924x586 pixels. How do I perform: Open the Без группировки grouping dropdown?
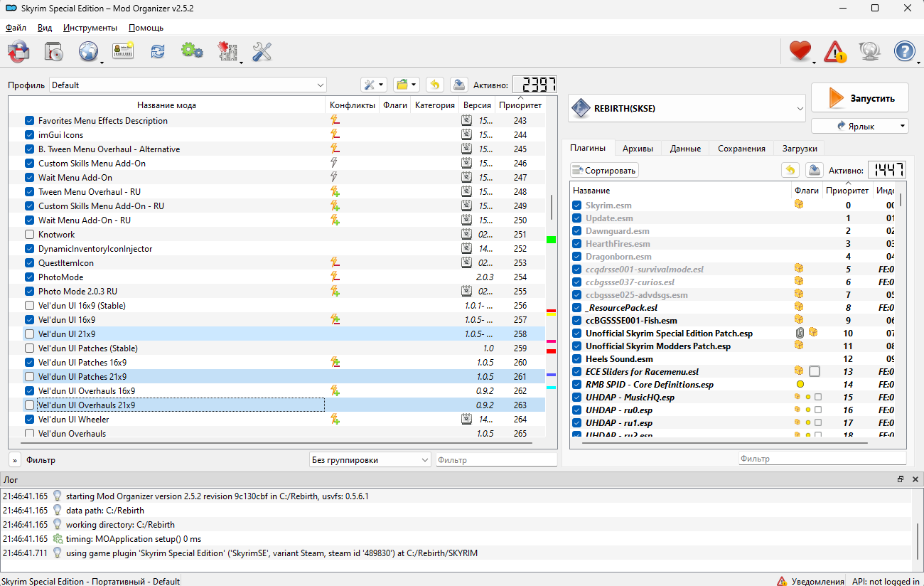point(370,460)
